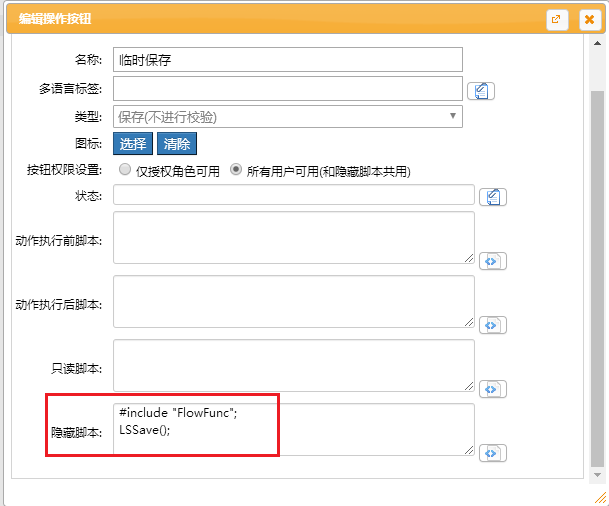Click the scrollbar down arrow
The image size is (609, 506).
[x=597, y=475]
